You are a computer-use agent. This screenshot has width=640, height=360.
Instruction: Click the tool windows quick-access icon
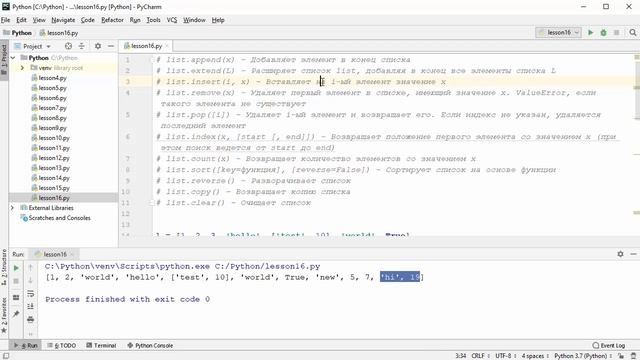coord(5,356)
